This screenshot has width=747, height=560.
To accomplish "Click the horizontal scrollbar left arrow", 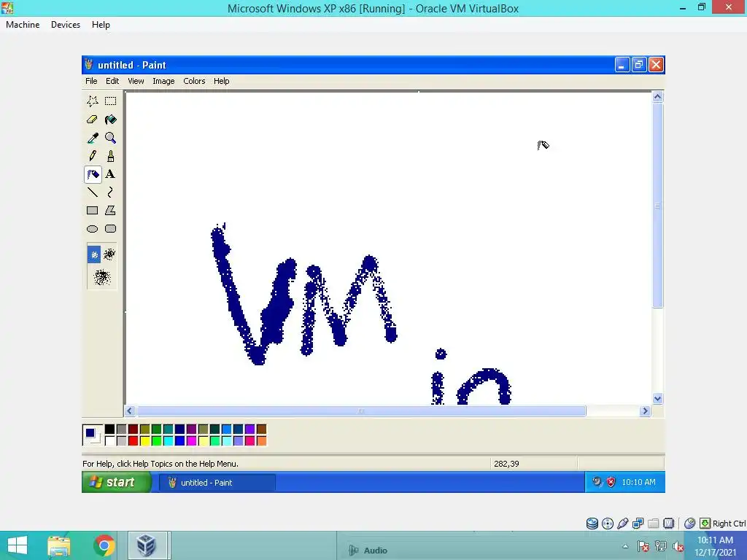I will (x=130, y=411).
